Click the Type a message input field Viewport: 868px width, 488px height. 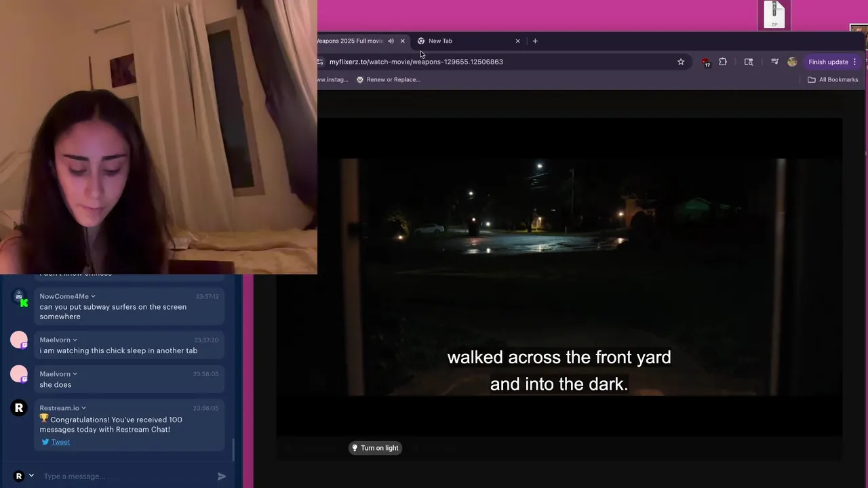[x=125, y=476]
